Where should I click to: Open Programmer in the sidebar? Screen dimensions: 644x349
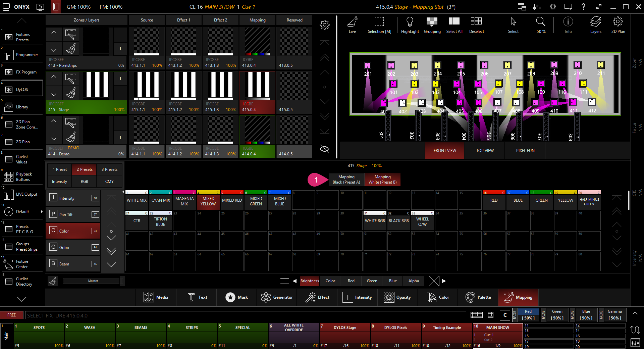click(22, 55)
